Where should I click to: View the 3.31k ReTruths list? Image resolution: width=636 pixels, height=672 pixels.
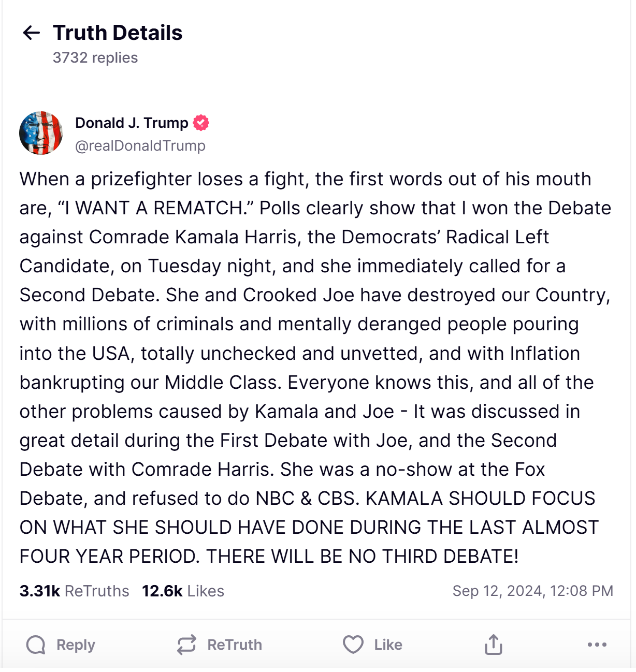(74, 591)
